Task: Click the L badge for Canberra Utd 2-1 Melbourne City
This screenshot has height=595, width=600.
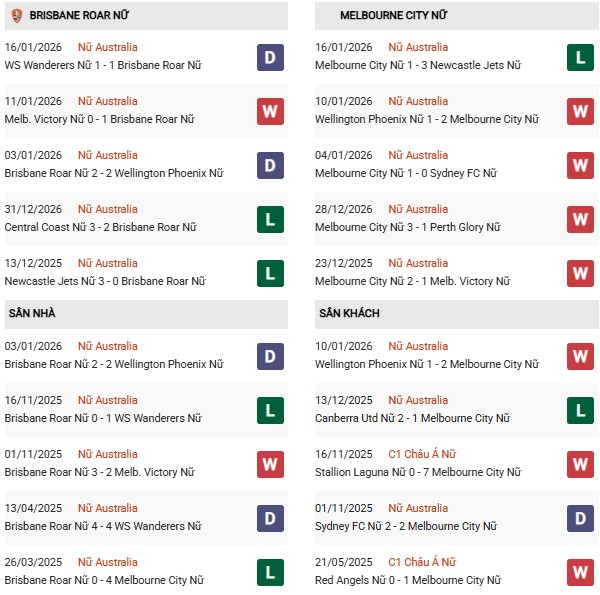Action: click(581, 410)
